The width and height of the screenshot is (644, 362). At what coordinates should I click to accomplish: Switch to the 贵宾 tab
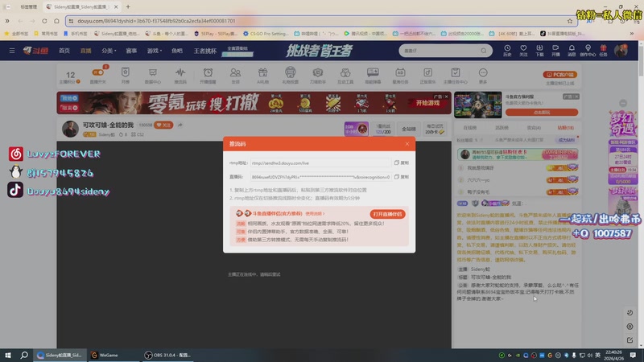pyautogui.click(x=534, y=128)
